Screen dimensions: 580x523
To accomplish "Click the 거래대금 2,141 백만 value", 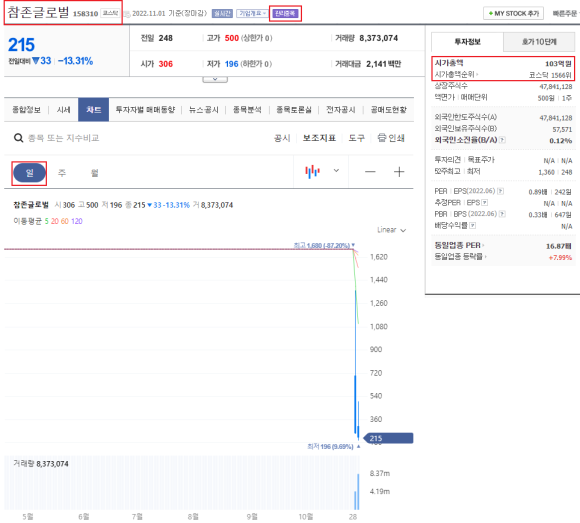I will tap(383, 64).
